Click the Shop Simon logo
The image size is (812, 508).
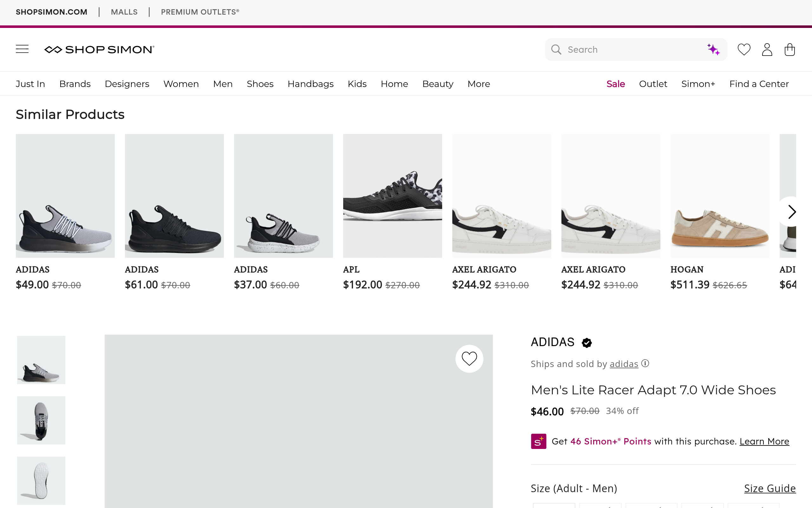point(99,50)
